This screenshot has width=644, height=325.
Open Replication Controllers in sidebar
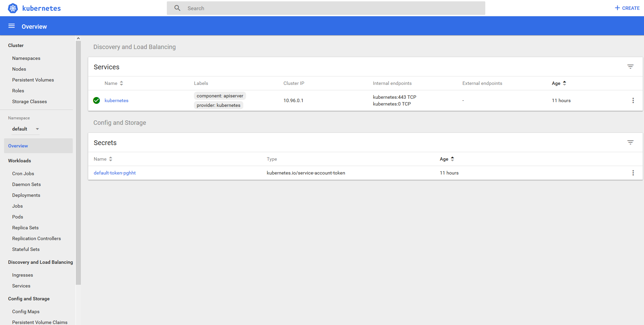pyautogui.click(x=37, y=238)
